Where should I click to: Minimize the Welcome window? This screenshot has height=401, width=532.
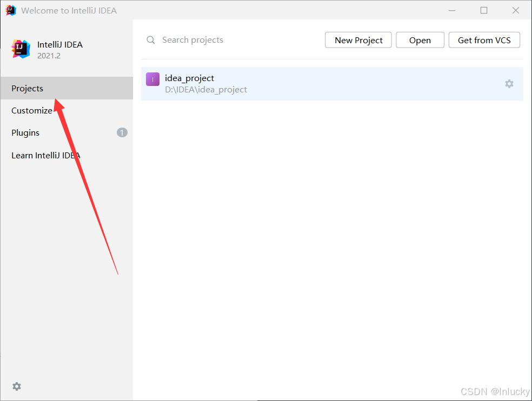(452, 10)
